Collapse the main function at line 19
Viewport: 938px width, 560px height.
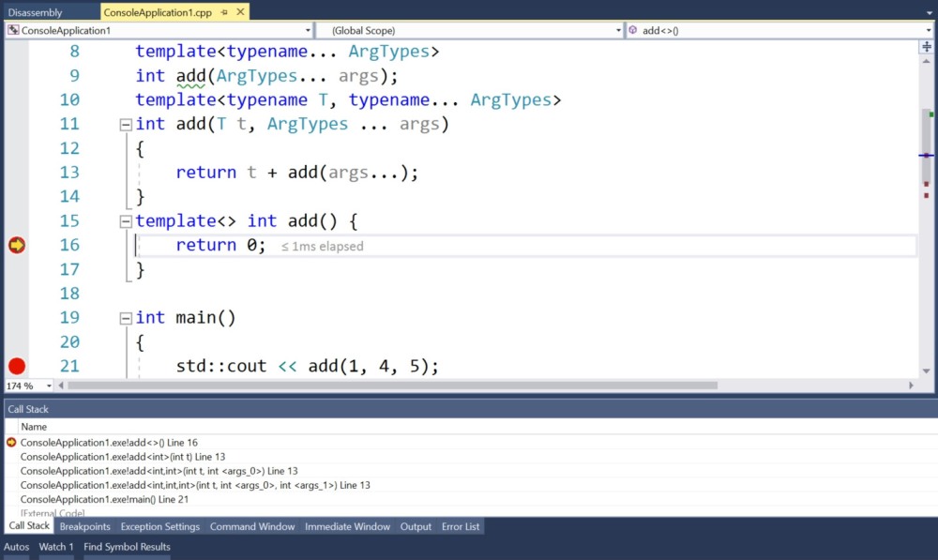coord(127,317)
